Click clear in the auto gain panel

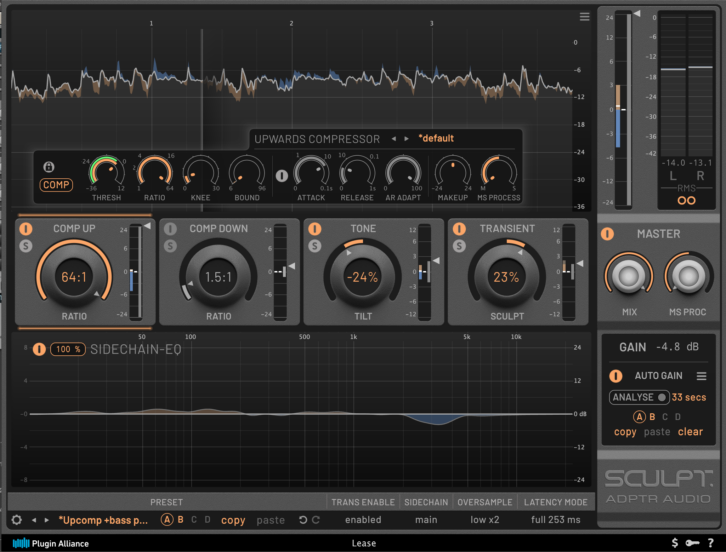pyautogui.click(x=690, y=432)
